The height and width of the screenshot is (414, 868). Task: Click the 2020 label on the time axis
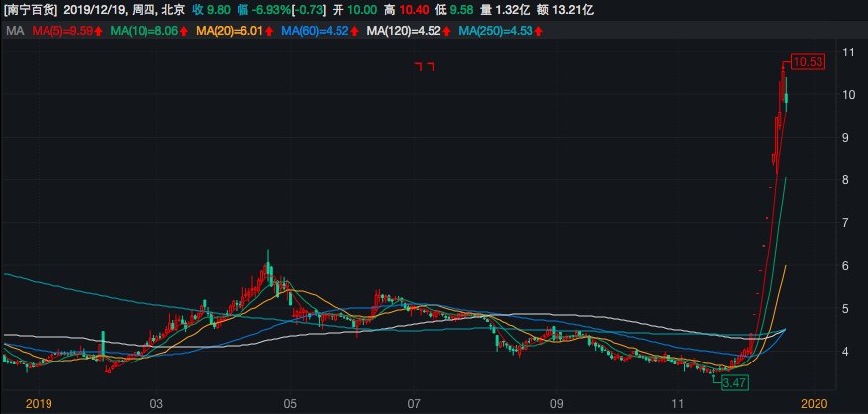tap(813, 404)
